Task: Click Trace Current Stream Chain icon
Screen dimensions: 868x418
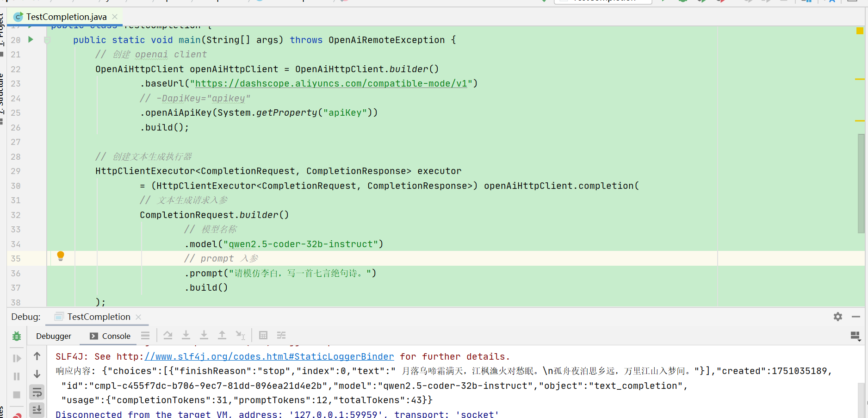Action: [x=281, y=335]
